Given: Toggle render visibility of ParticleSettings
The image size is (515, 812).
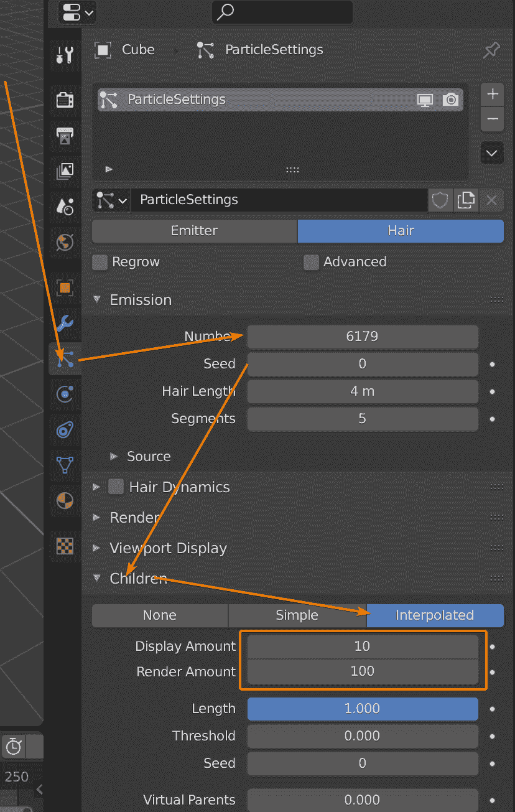Looking at the screenshot, I should click(x=451, y=100).
